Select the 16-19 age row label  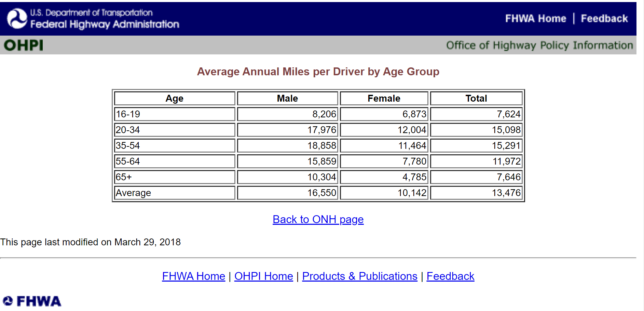128,114
